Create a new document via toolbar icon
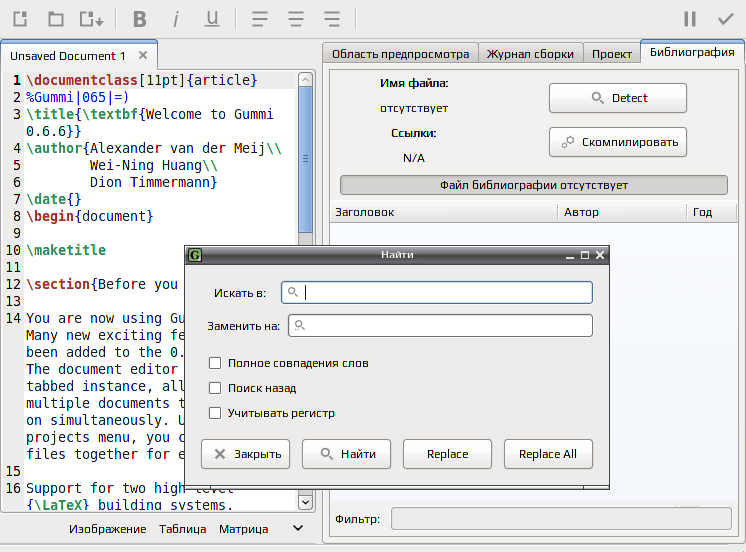The height and width of the screenshot is (552, 746). [x=20, y=19]
